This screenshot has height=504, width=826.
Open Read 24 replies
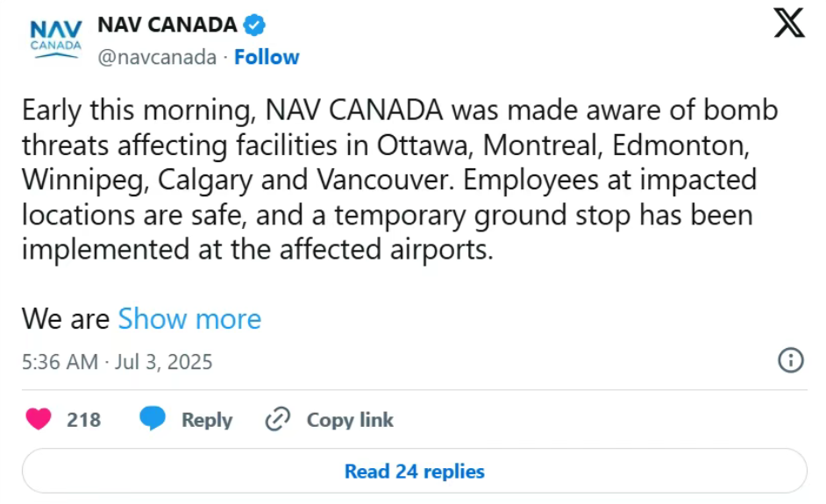(414, 472)
